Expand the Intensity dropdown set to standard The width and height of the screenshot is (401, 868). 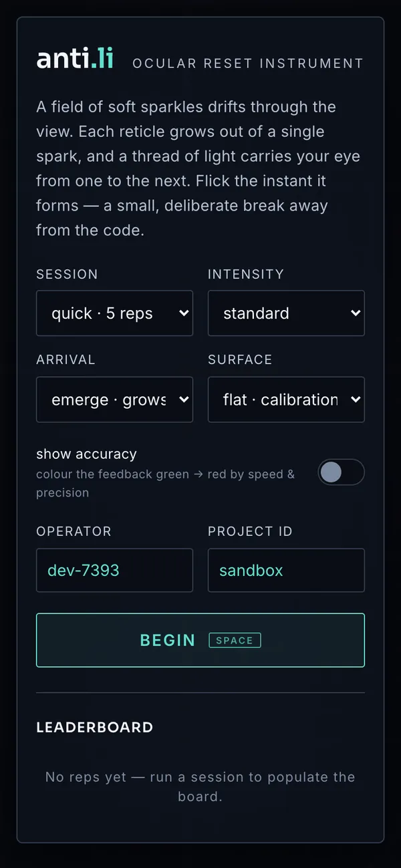tap(286, 313)
